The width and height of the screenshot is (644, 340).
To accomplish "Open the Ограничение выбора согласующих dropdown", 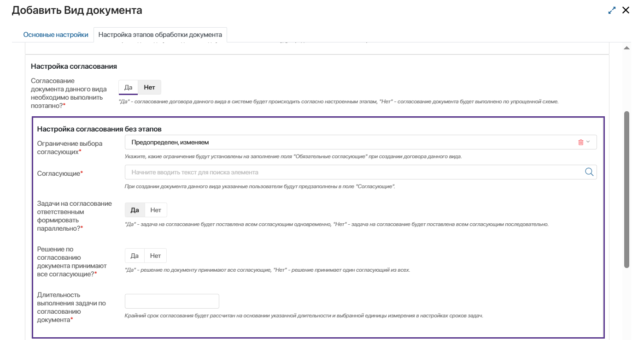I will click(x=350, y=143).
